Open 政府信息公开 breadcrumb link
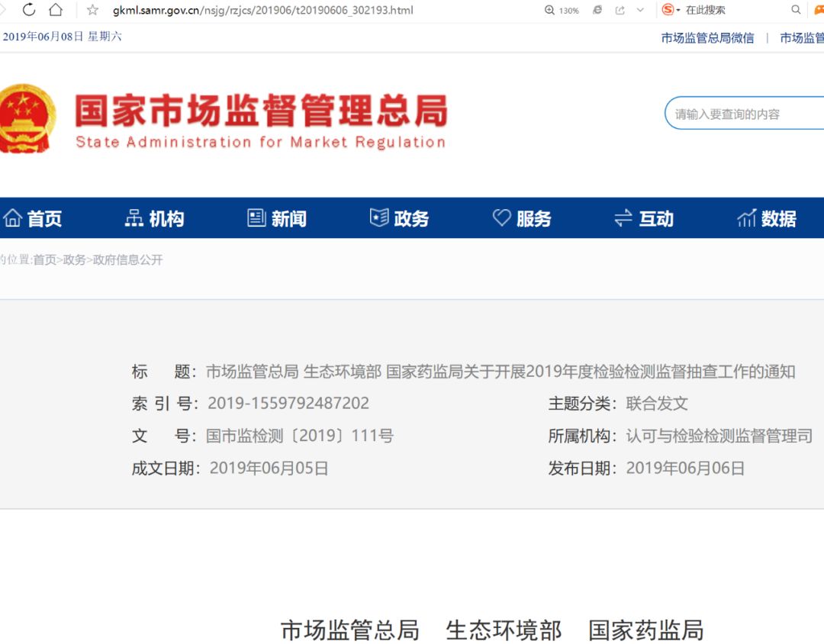Screen dimensions: 824x644 [127, 259]
